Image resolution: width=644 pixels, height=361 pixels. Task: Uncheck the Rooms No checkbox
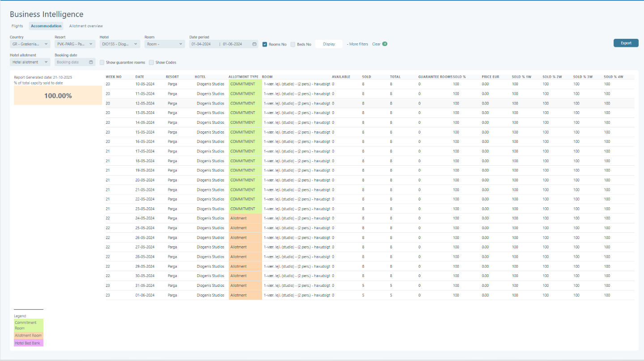click(265, 44)
